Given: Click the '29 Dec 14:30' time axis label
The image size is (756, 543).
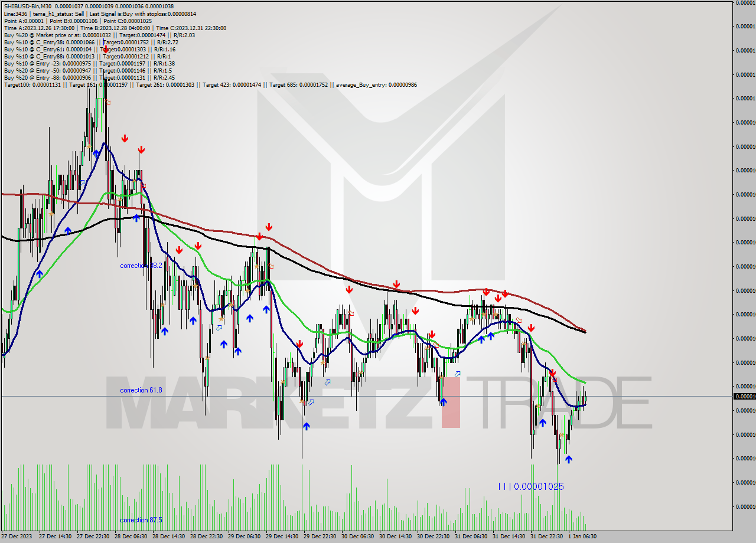Looking at the screenshot, I should (x=282, y=537).
